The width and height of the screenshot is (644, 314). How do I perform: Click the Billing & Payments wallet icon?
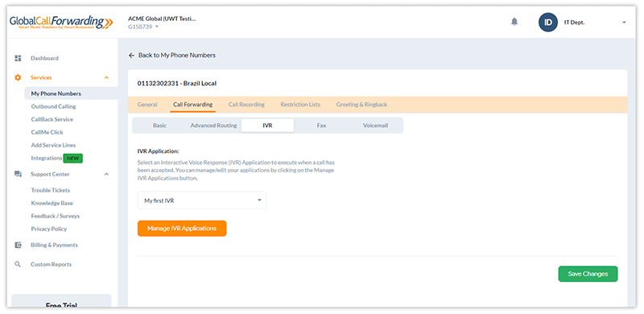point(18,245)
